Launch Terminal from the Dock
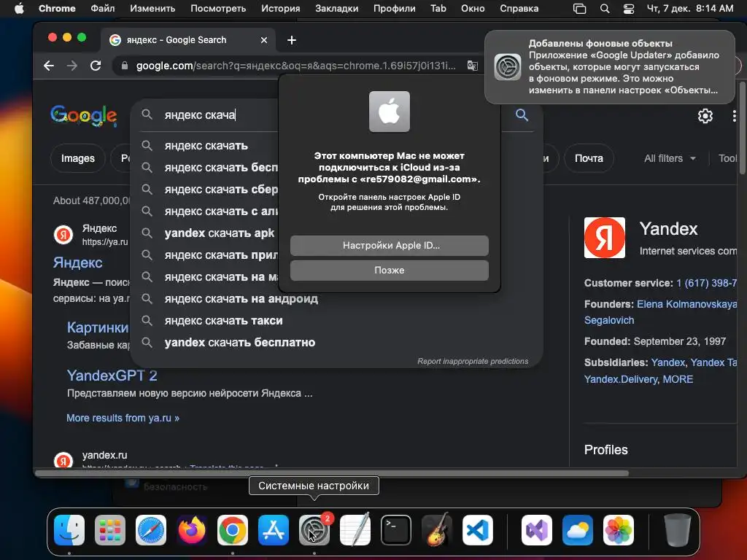Screen dimensions: 747x560 pos(396,530)
